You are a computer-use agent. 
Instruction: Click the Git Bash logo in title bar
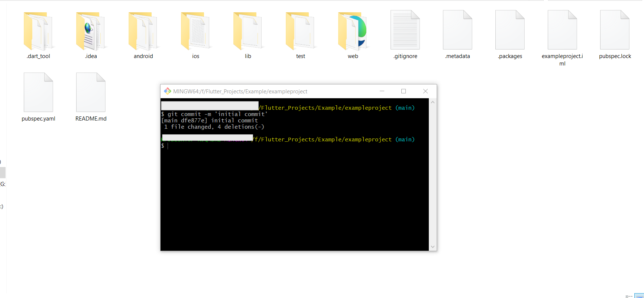168,91
